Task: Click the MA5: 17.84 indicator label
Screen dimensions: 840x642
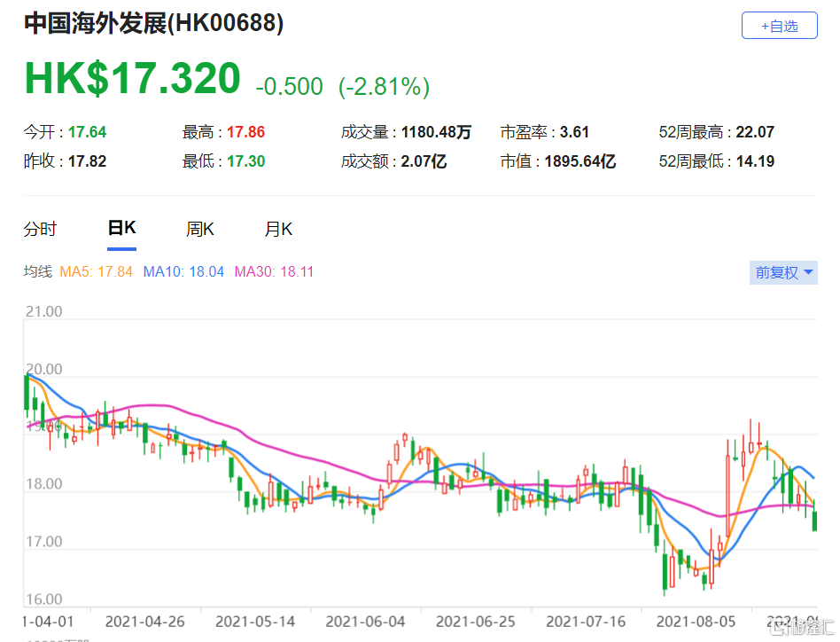Action: tap(96, 271)
